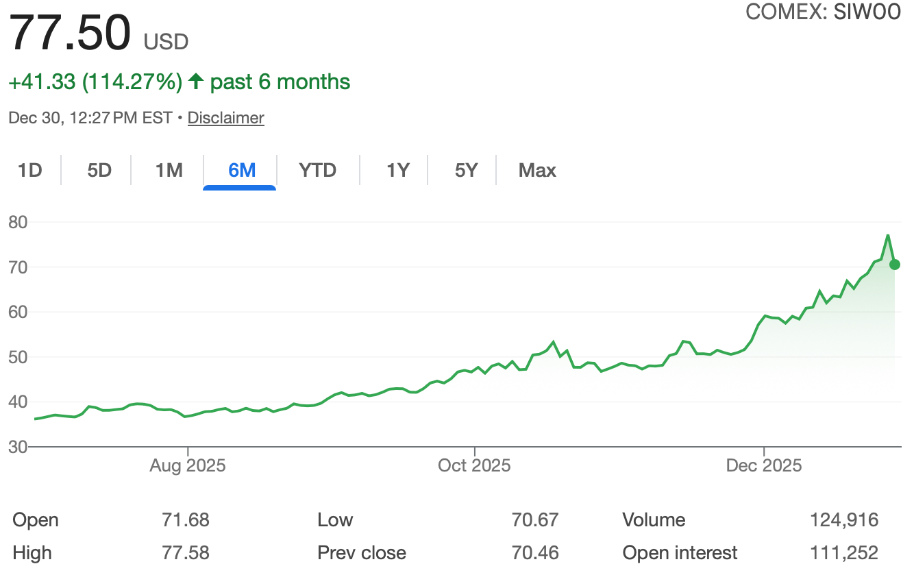Click the Oct 2025 axis label

474,466
